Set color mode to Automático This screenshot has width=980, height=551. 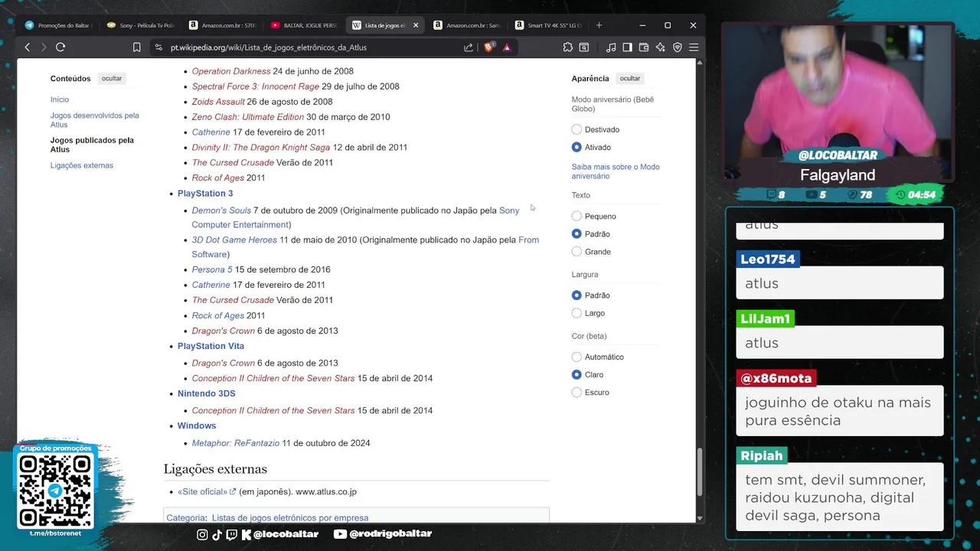point(577,357)
